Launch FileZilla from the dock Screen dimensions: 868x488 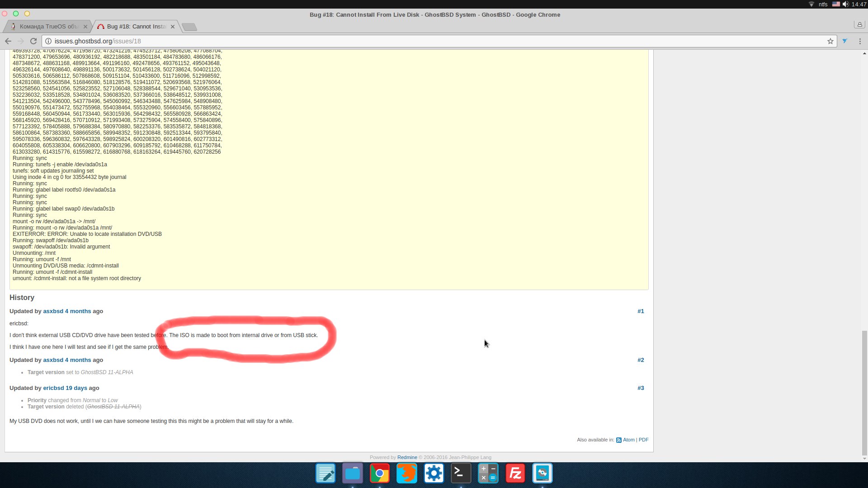point(515,474)
